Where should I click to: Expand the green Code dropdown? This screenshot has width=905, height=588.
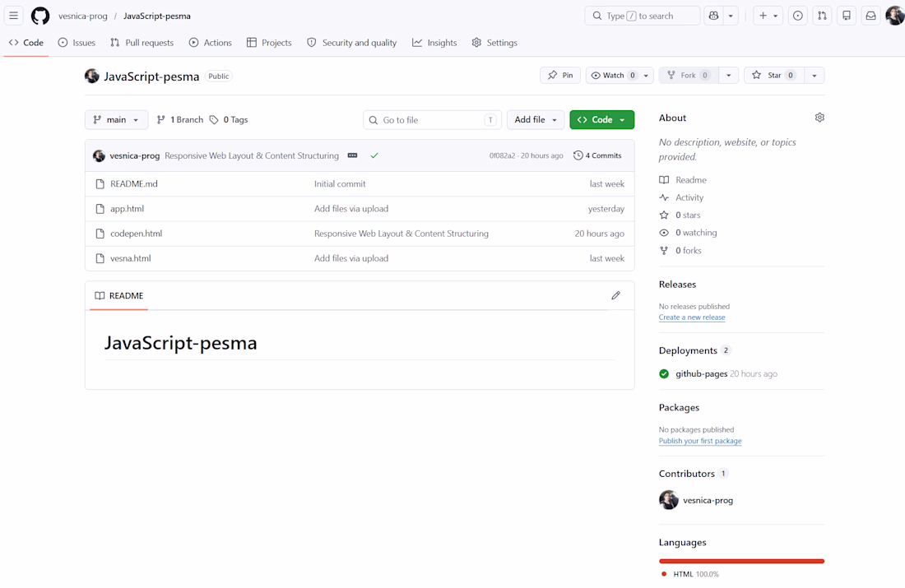[x=602, y=119]
